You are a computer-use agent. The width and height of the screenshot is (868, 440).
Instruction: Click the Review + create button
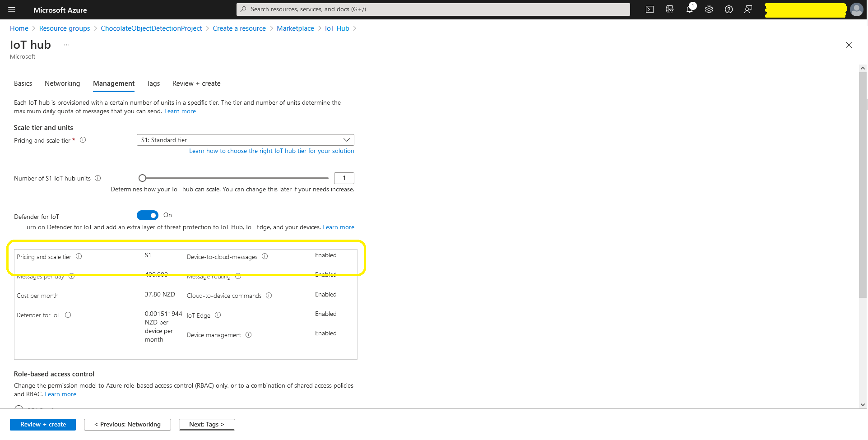tap(43, 425)
